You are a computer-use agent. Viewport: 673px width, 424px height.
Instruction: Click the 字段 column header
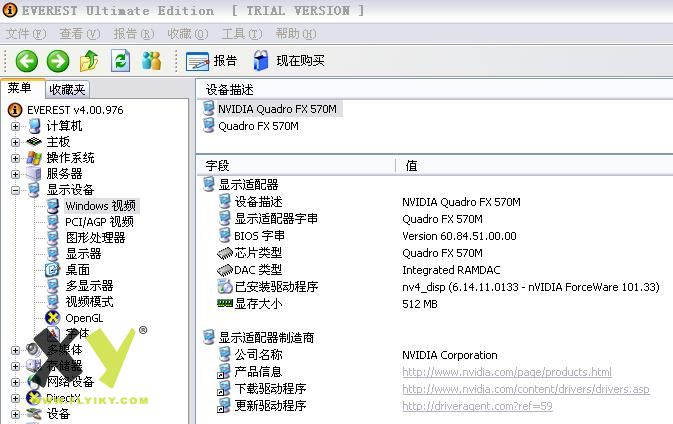[296, 166]
